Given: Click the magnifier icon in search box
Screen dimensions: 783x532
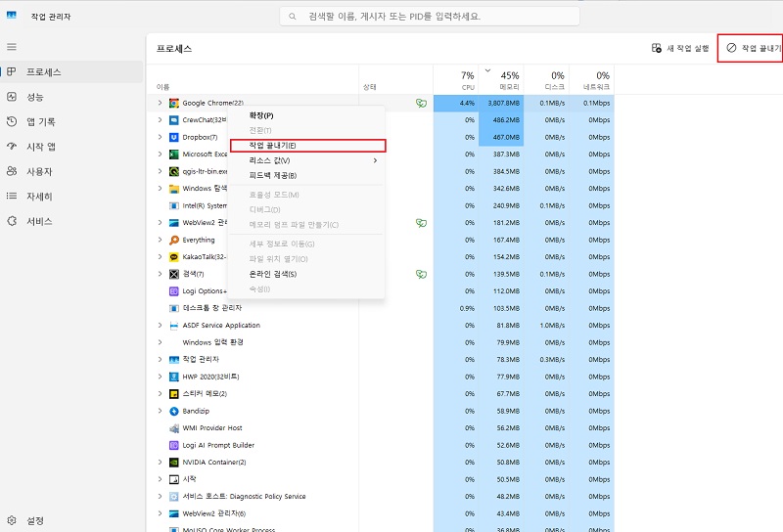Looking at the screenshot, I should pyautogui.click(x=293, y=17).
